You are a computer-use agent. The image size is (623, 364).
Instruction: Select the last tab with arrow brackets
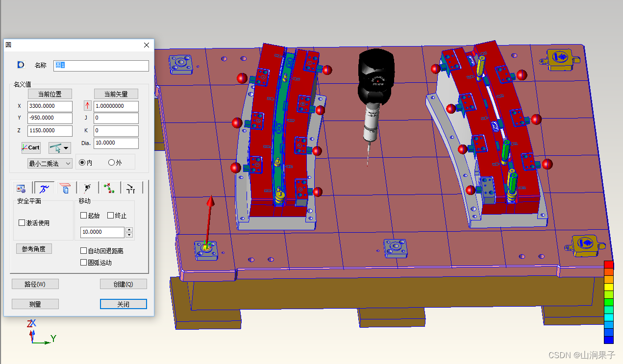131,188
